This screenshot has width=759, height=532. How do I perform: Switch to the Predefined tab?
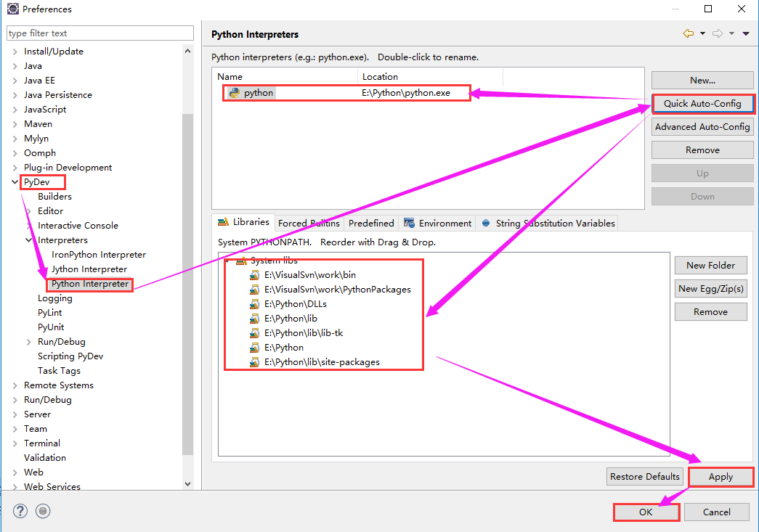[x=370, y=224]
